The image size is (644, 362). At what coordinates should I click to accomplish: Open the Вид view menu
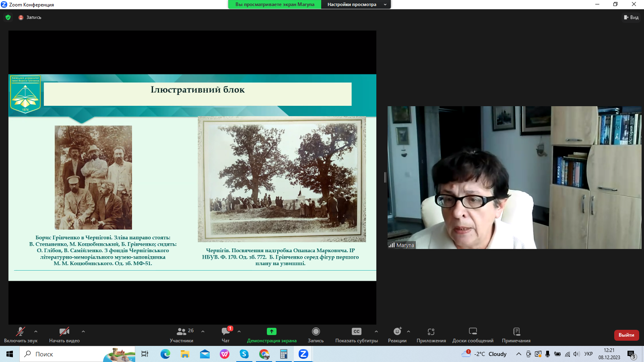[x=631, y=17]
